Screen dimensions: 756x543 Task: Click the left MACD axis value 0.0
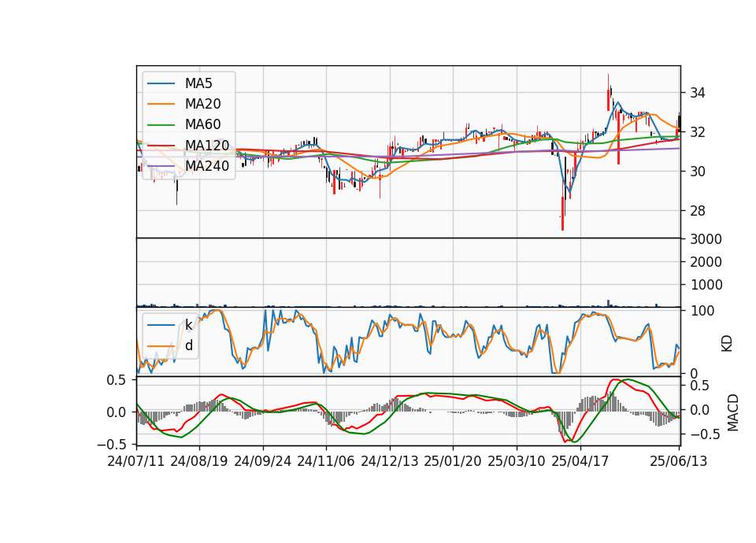pyautogui.click(x=117, y=412)
